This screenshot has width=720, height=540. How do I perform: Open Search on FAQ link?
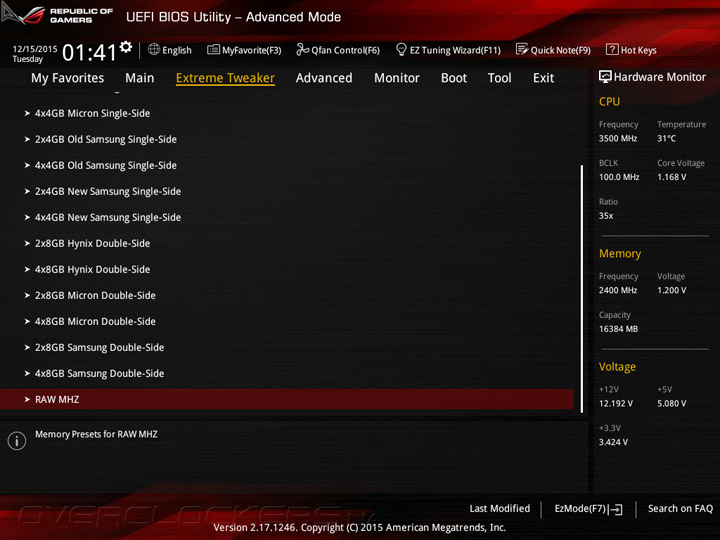coord(680,509)
